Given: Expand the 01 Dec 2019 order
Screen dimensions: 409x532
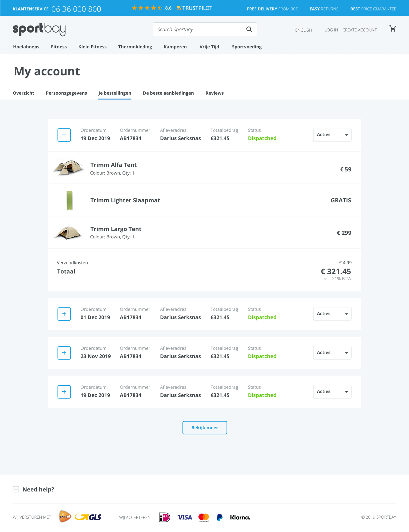Looking at the screenshot, I should [64, 314].
